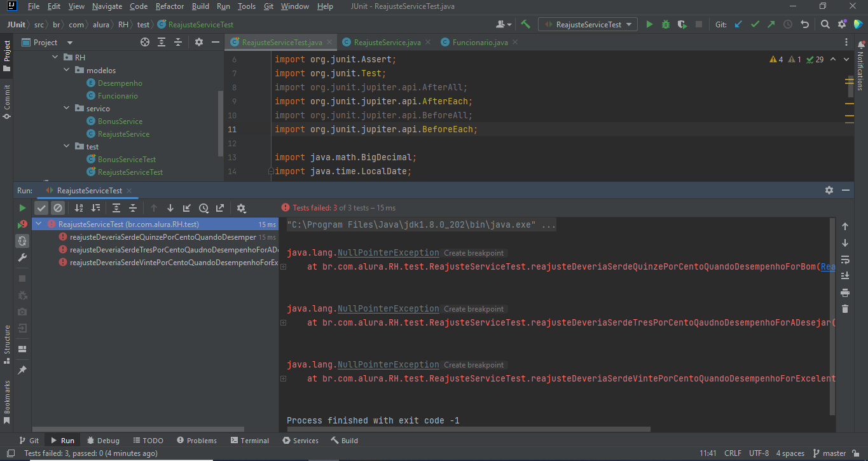Open test runner settings gear dropdown
The width and height of the screenshot is (868, 461).
coord(241,208)
